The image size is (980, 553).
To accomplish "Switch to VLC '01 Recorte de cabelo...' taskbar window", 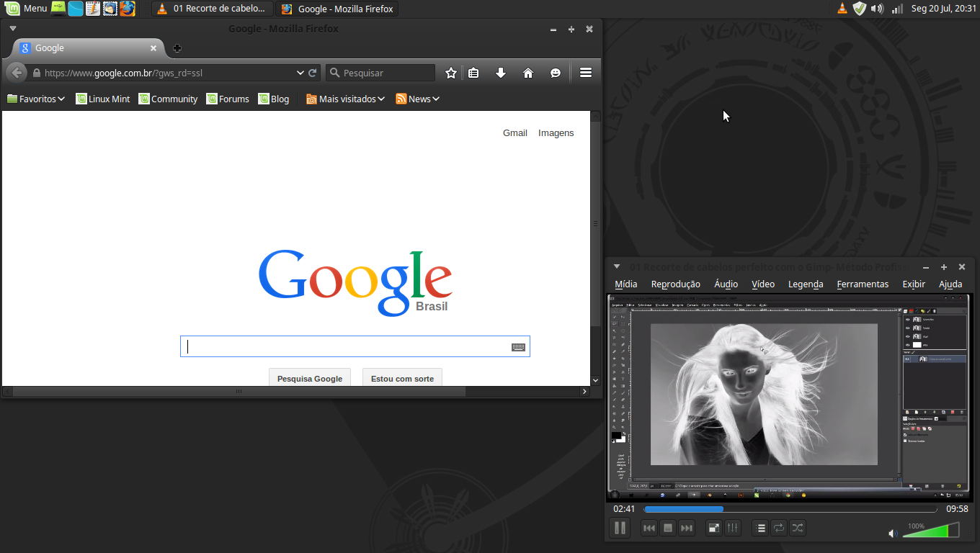I will point(213,9).
